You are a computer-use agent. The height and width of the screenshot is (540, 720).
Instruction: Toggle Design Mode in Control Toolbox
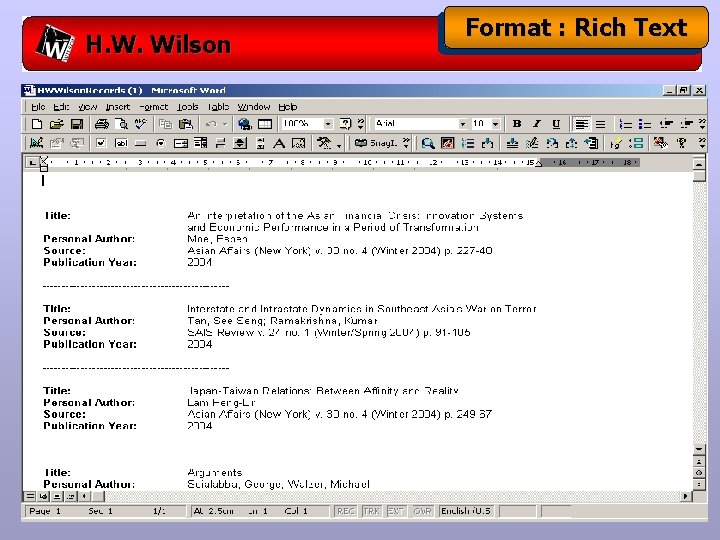(36, 143)
